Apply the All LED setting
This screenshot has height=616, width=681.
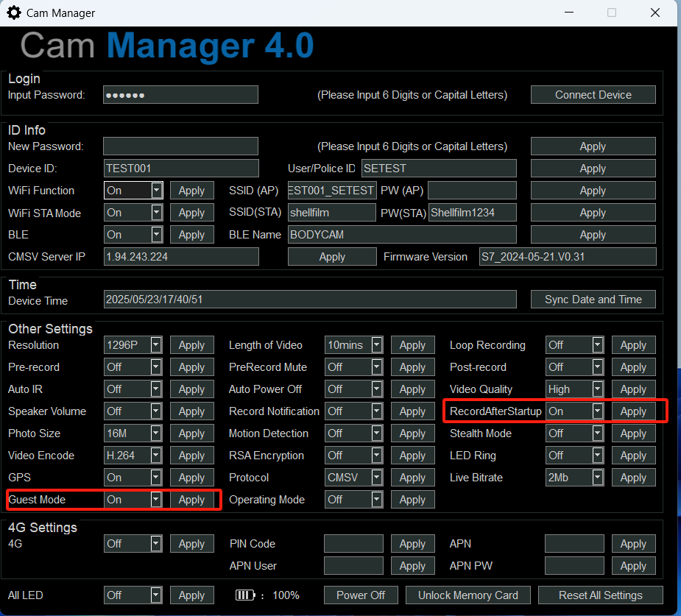click(191, 595)
